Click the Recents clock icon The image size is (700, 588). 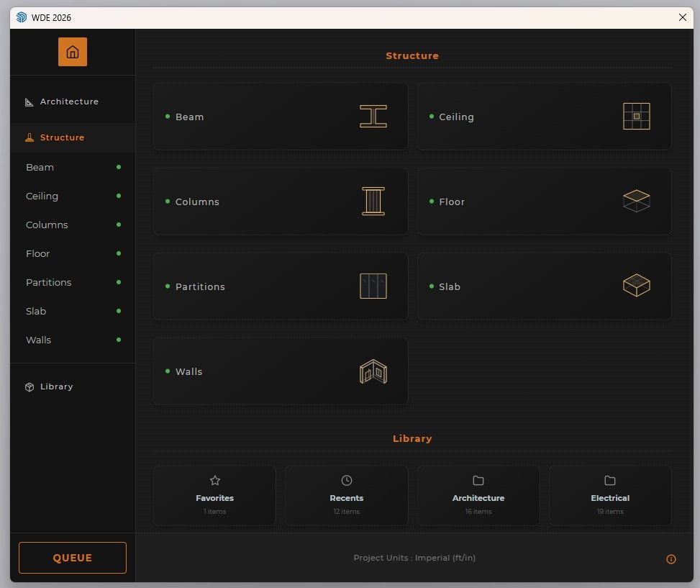click(x=347, y=480)
